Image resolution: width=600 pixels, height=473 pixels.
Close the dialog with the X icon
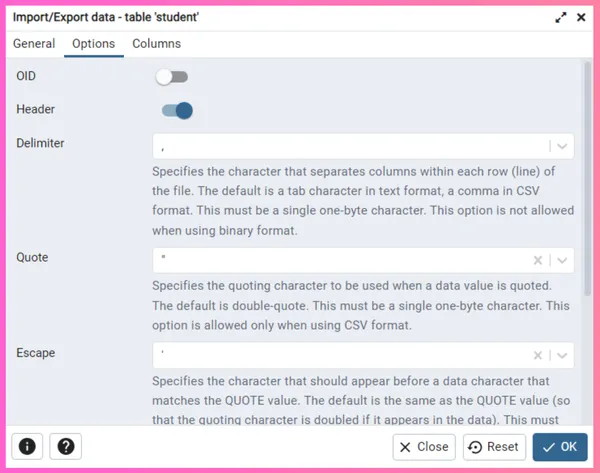point(581,18)
